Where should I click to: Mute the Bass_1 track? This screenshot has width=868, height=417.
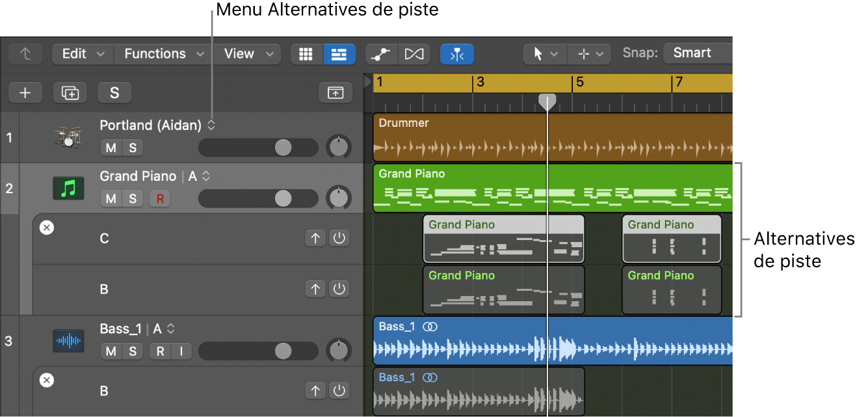(111, 351)
